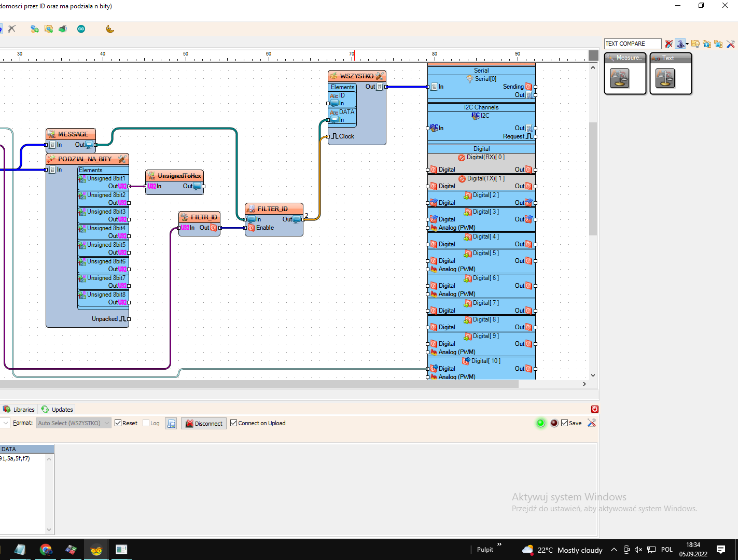This screenshot has height=560, width=738.
Task: Click the Arduino board upload icon
Action: click(81, 29)
